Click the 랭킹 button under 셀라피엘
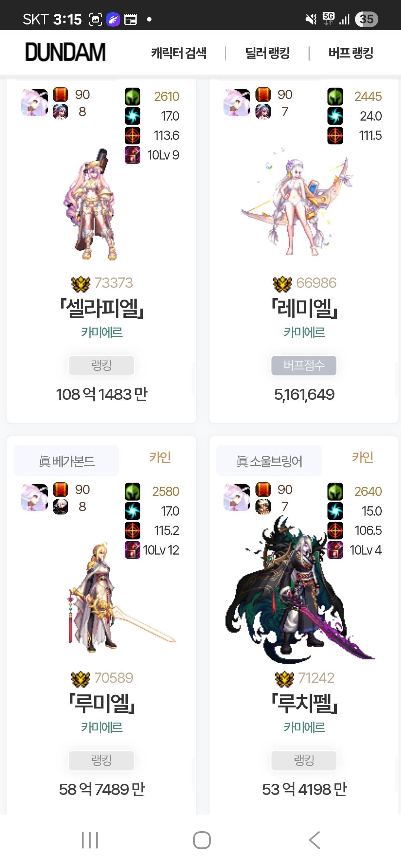Screen dimensions: 401x868 101,365
